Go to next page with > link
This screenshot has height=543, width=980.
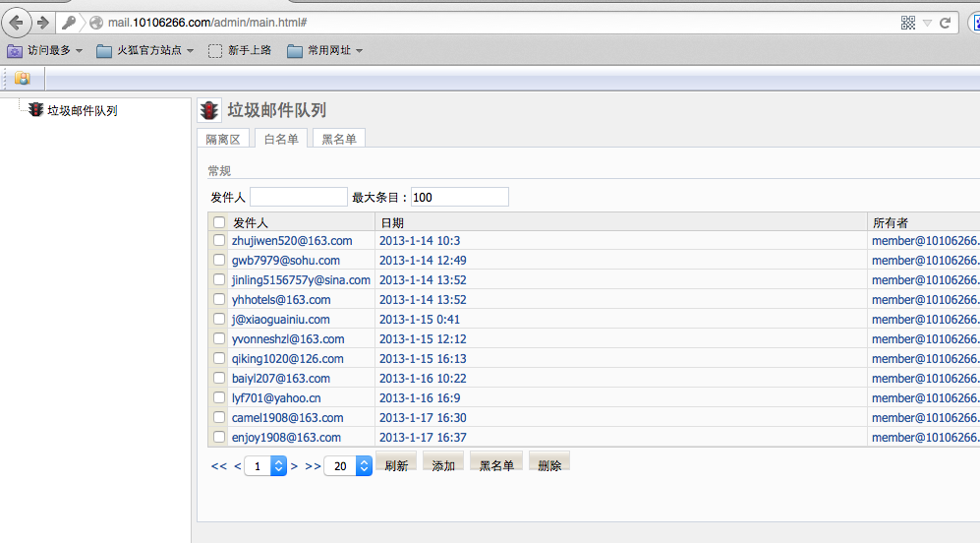pos(294,466)
